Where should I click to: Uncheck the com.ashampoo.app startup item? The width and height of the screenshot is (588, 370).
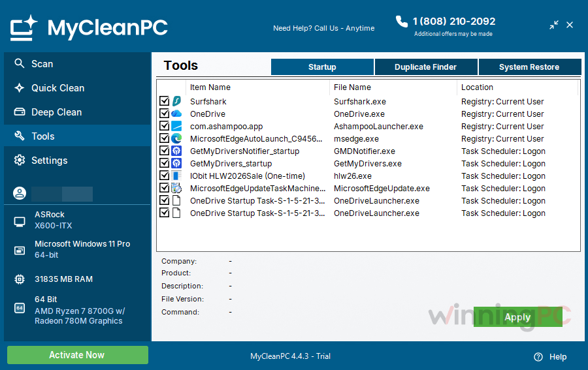click(164, 126)
